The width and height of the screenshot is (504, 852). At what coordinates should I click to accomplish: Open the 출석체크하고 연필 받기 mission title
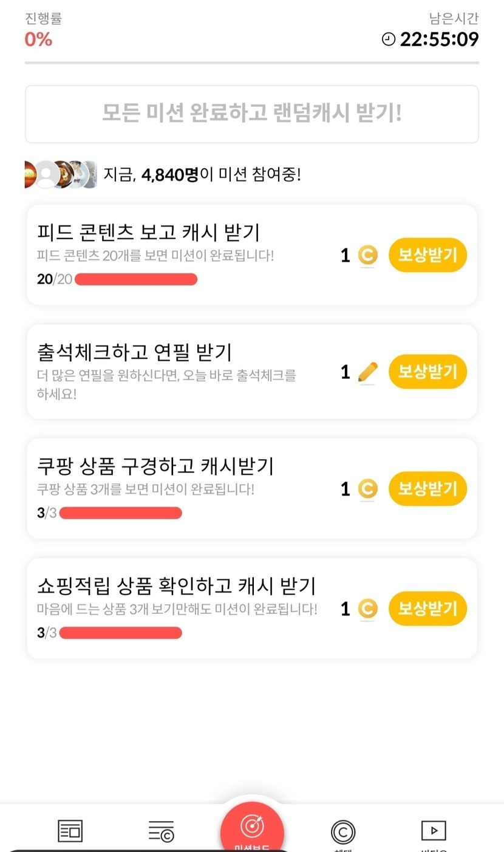134,352
